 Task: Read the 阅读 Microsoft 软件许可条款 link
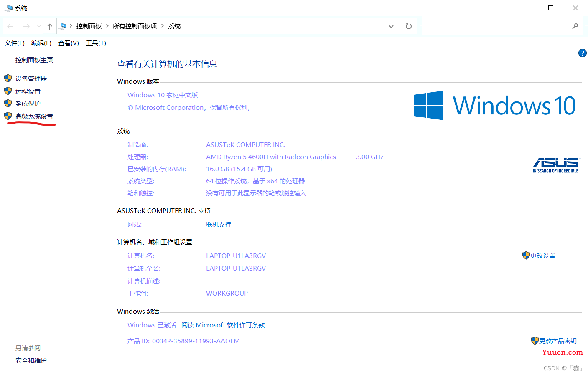pos(223,325)
